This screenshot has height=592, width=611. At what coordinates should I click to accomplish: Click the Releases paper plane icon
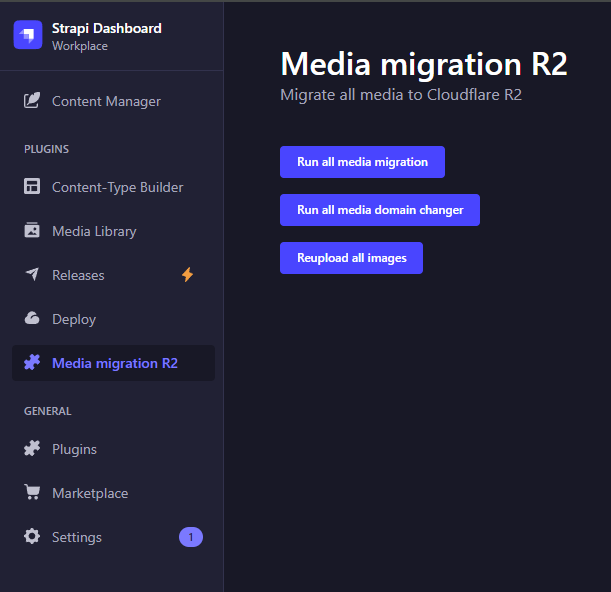[x=32, y=274]
